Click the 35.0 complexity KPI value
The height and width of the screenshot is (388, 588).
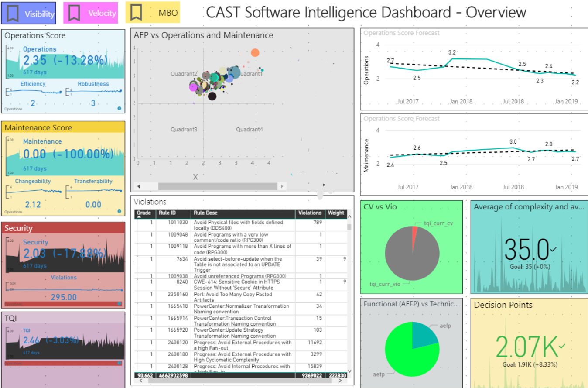click(526, 250)
